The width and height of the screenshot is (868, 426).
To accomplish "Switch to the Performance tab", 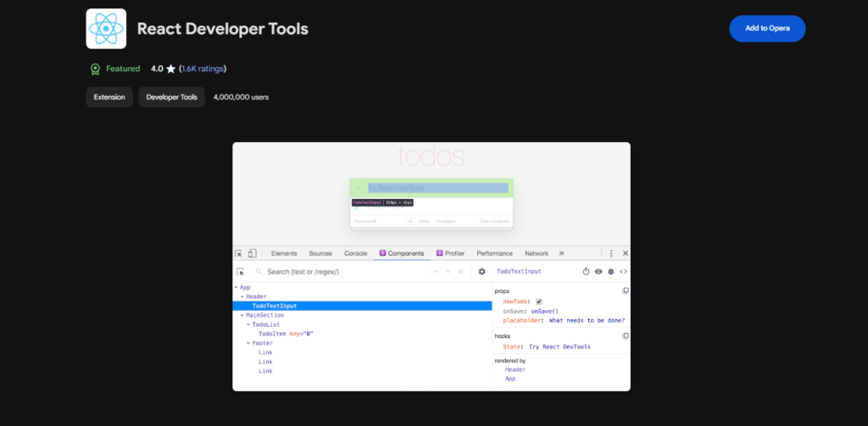I will pyautogui.click(x=494, y=253).
